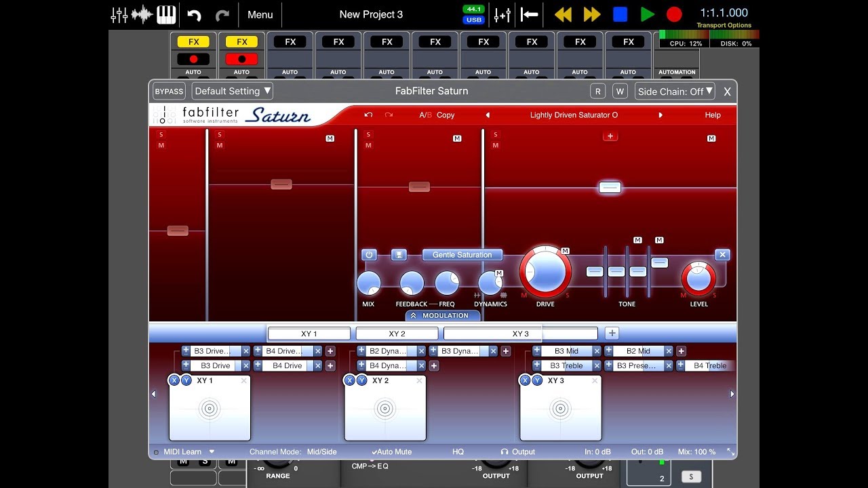Click the Level knob

point(698,279)
